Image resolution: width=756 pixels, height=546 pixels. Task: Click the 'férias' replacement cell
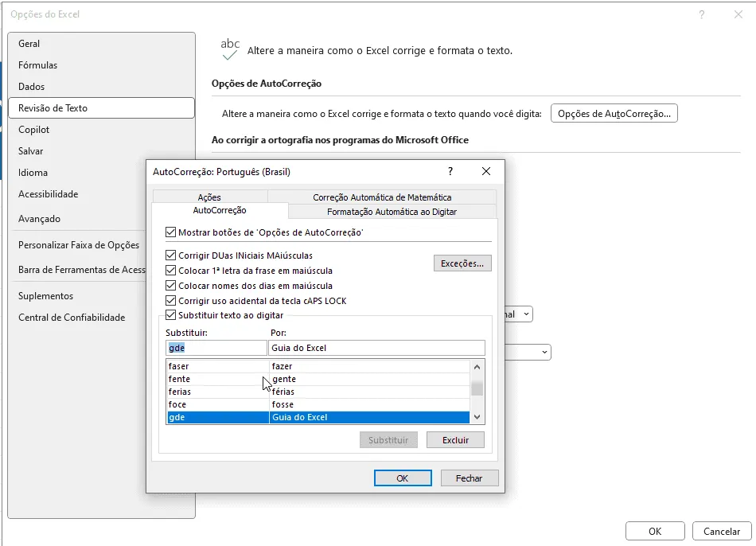tap(369, 392)
